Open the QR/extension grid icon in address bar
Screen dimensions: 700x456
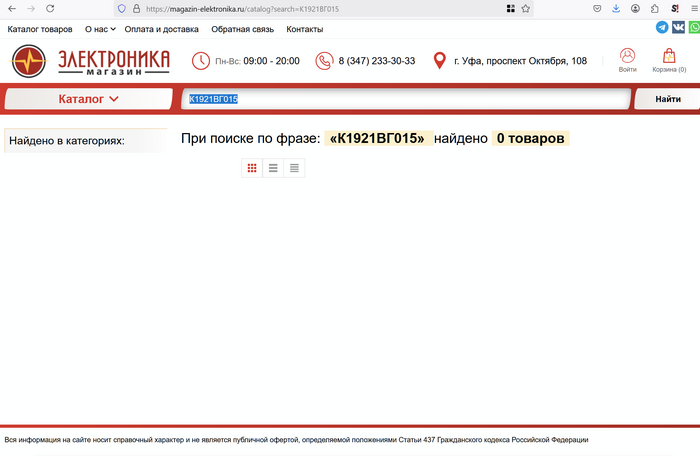click(511, 8)
